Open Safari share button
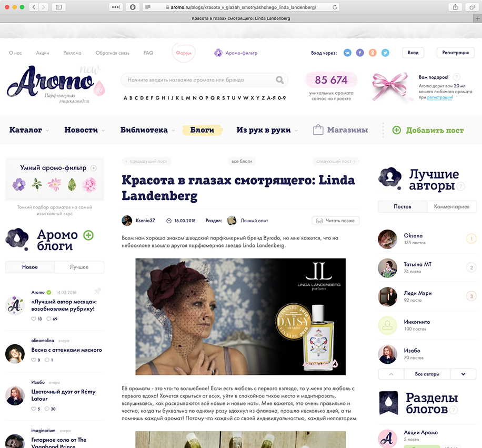 click(x=455, y=7)
